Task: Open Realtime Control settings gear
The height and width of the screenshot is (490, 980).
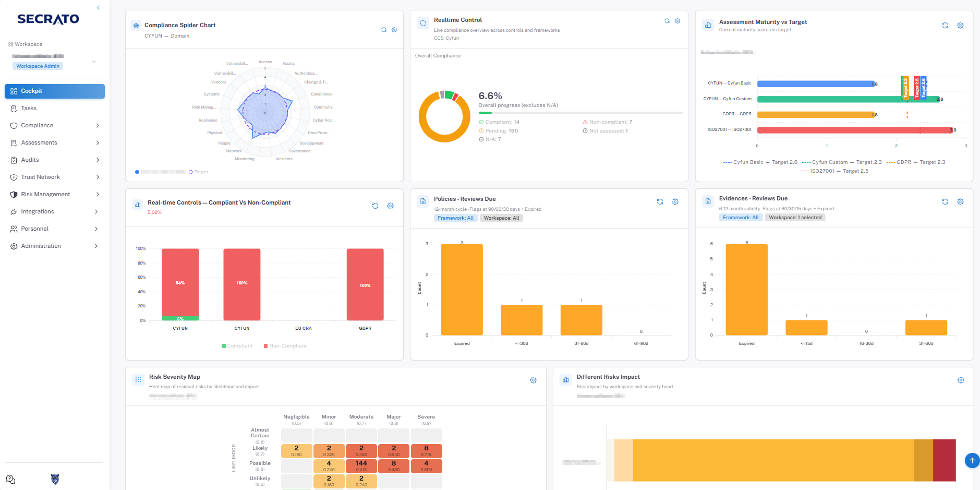Action: 677,21
